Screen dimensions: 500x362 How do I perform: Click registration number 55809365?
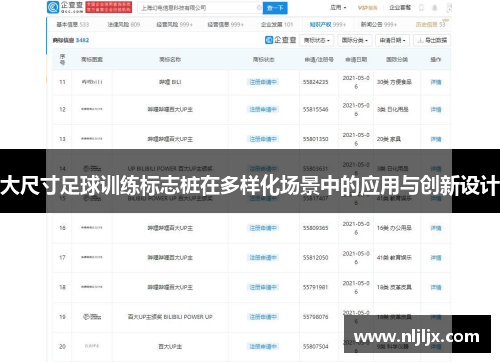tap(315, 228)
